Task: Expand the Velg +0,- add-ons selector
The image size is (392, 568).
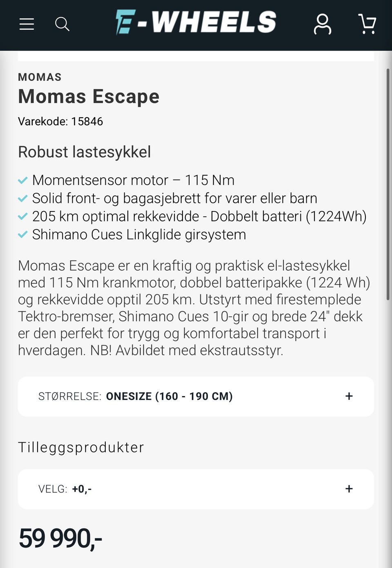Action: [x=196, y=489]
